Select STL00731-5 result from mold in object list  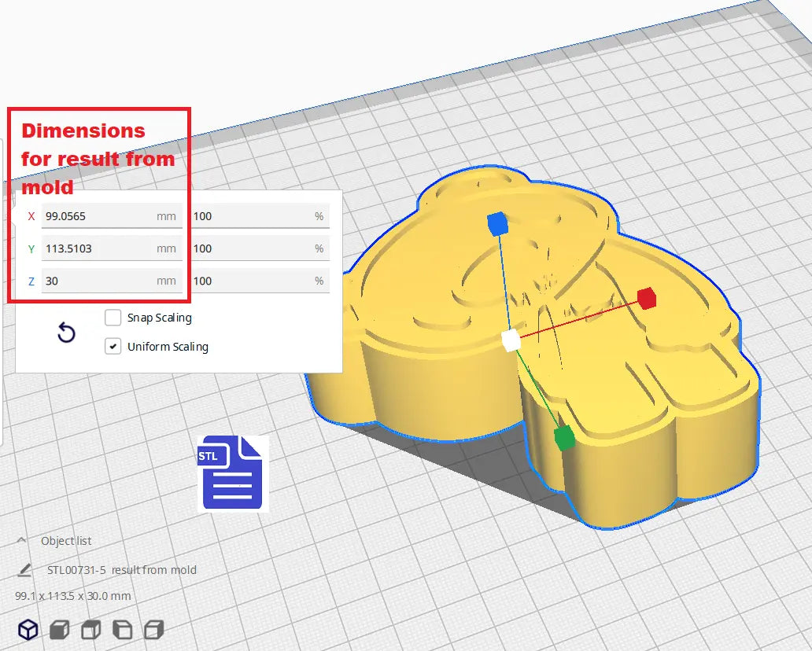pos(121,570)
